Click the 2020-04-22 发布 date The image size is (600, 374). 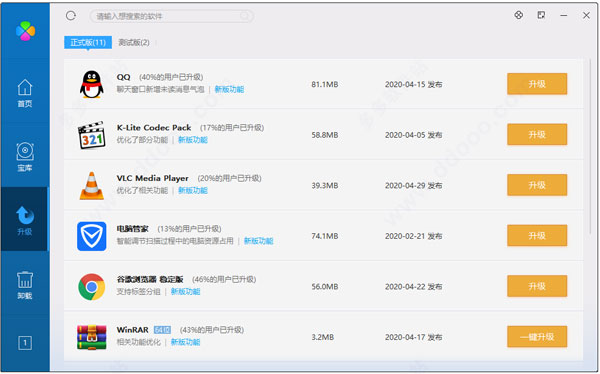(x=414, y=286)
